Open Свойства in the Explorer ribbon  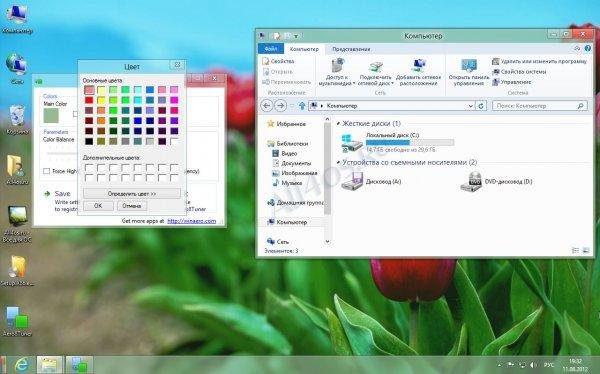pyautogui.click(x=278, y=61)
